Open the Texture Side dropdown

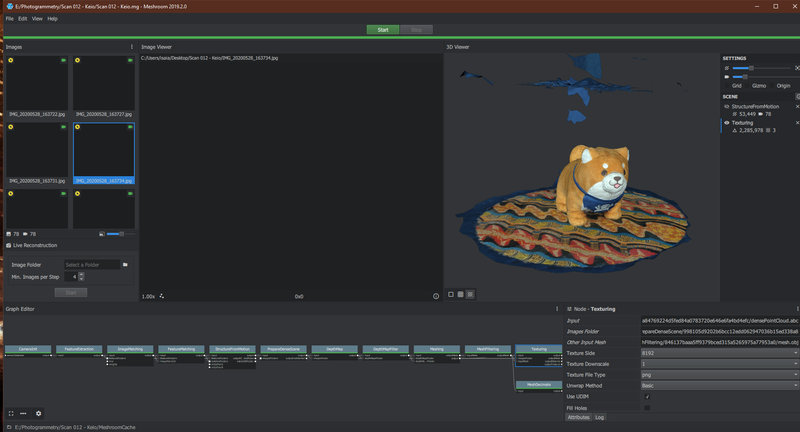point(719,353)
